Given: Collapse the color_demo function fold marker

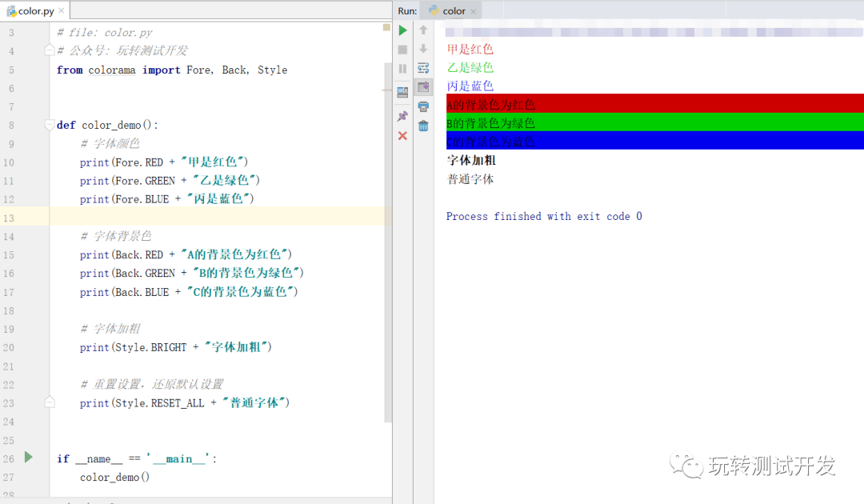Looking at the screenshot, I should click(x=50, y=126).
